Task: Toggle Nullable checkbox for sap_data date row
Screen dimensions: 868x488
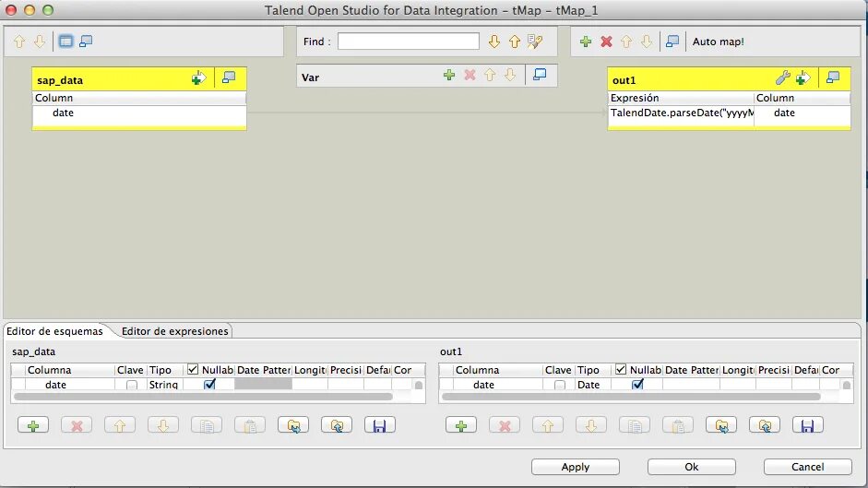Action: tap(209, 384)
